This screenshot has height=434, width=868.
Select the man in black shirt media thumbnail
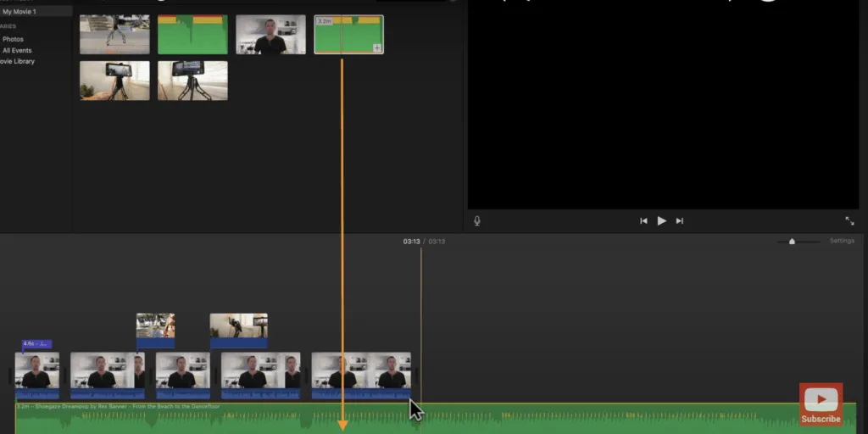270,35
